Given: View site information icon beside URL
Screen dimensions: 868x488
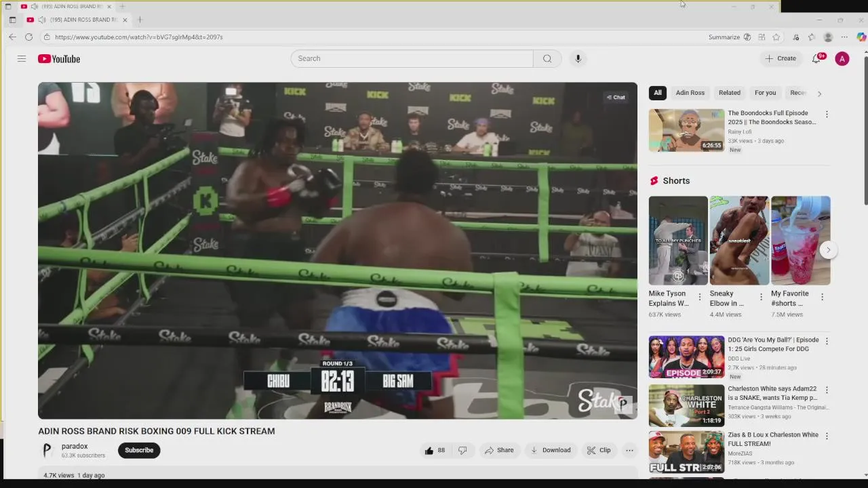Looking at the screenshot, I should pos(47,37).
